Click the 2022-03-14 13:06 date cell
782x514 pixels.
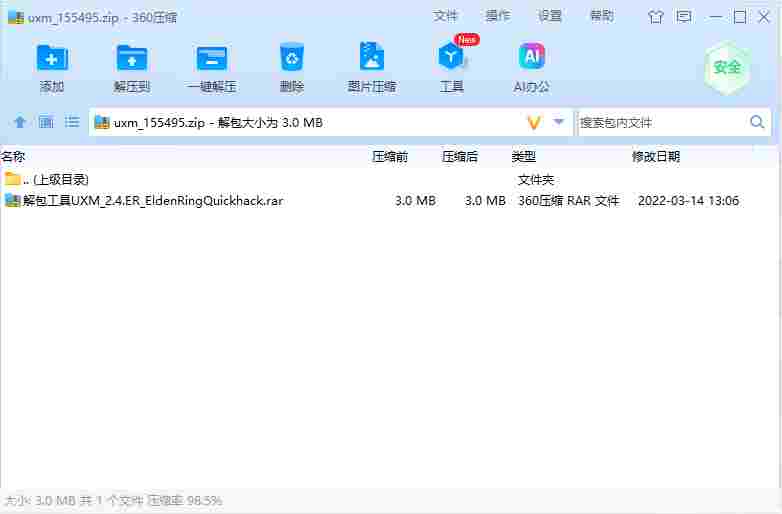tap(688, 200)
